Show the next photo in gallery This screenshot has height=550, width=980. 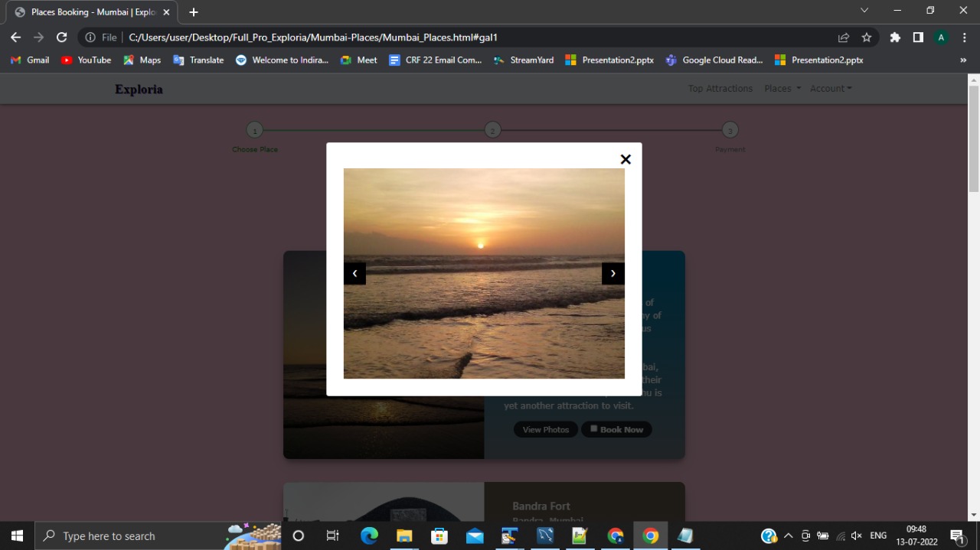point(613,273)
